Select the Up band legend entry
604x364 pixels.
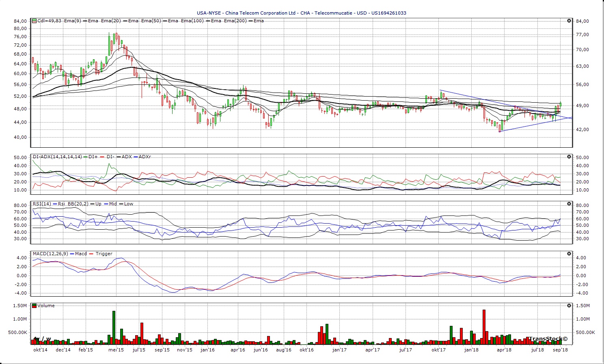pyautogui.click(x=96, y=204)
